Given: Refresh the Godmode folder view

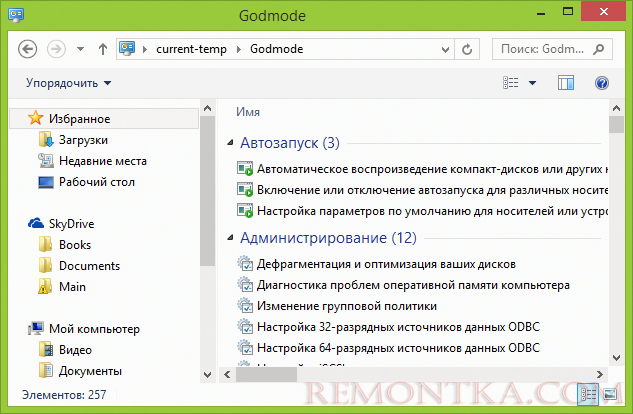Looking at the screenshot, I should 467,49.
